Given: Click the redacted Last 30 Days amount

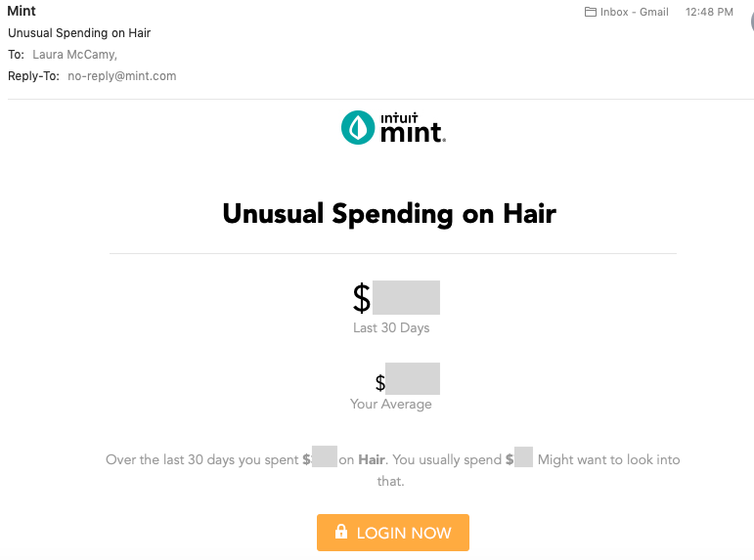Looking at the screenshot, I should pos(406,297).
